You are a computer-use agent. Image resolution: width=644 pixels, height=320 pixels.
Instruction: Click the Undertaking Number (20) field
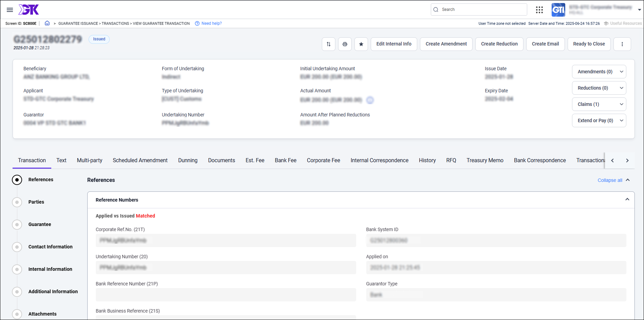(226, 267)
